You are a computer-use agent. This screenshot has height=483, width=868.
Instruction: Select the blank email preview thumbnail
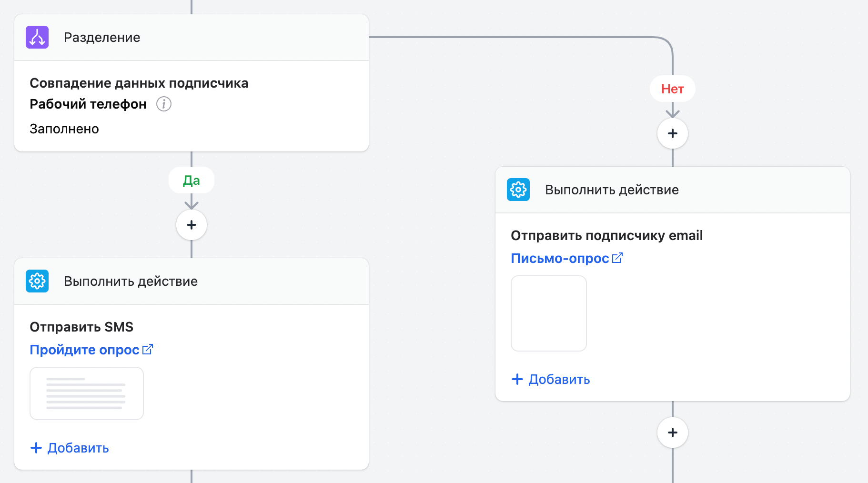(548, 313)
